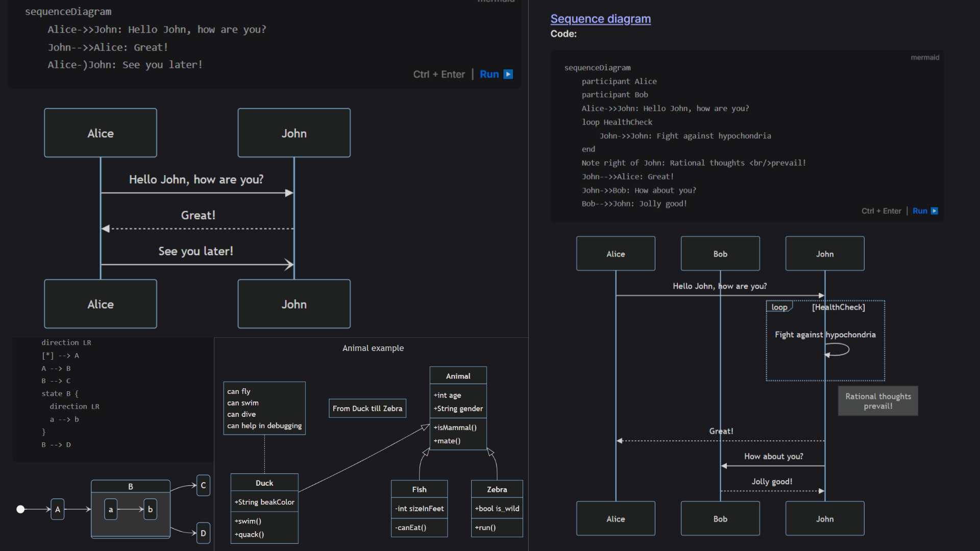
Task: Click the top Bob participant box
Action: coord(720,254)
